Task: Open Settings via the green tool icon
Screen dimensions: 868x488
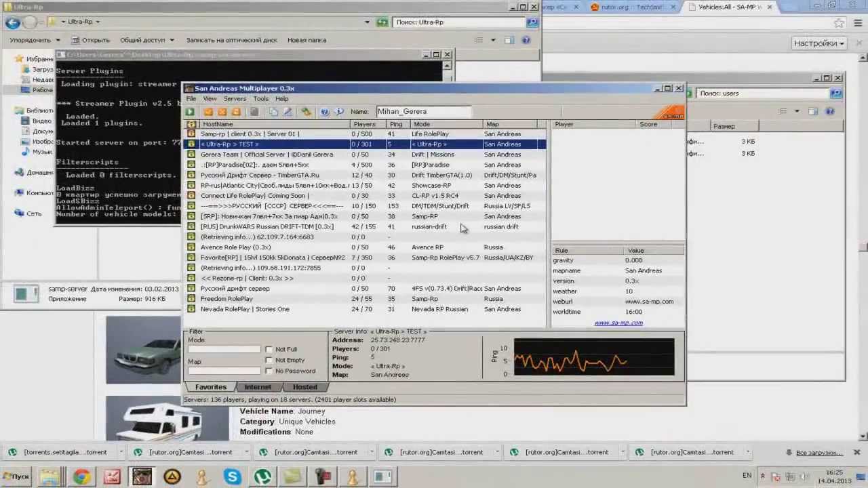Action: click(307, 112)
